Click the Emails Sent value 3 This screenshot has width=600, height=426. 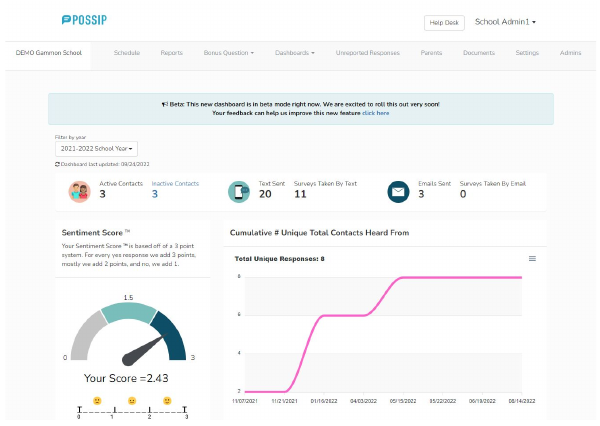421,194
